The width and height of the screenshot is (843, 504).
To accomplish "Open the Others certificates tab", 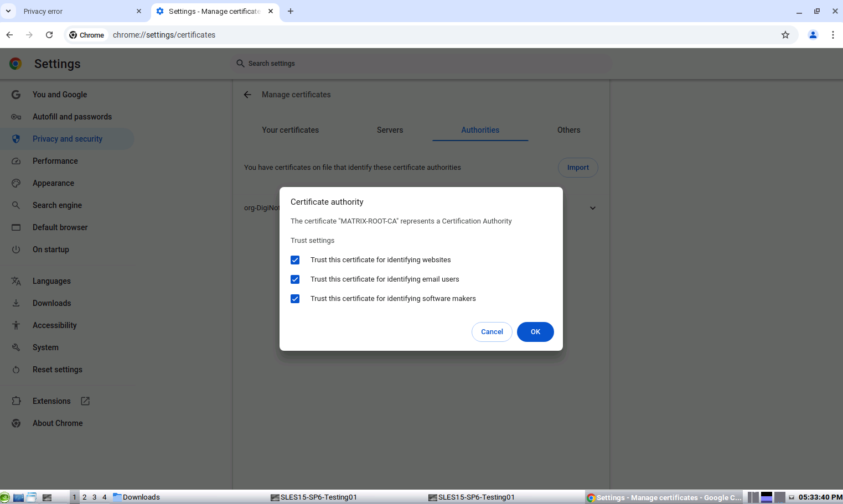I will click(569, 130).
